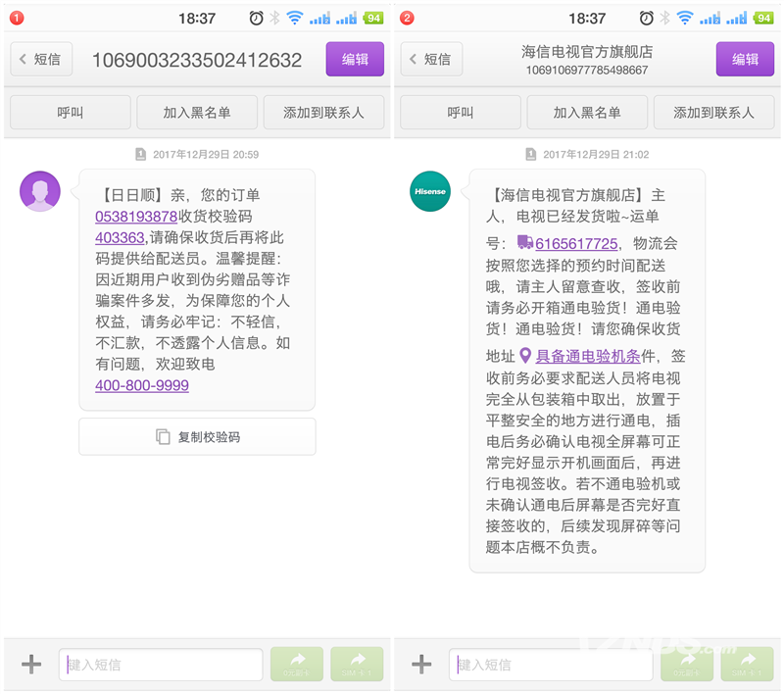Tap Bluetooth icon in right status bar
The image size is (784, 694).
(x=665, y=19)
